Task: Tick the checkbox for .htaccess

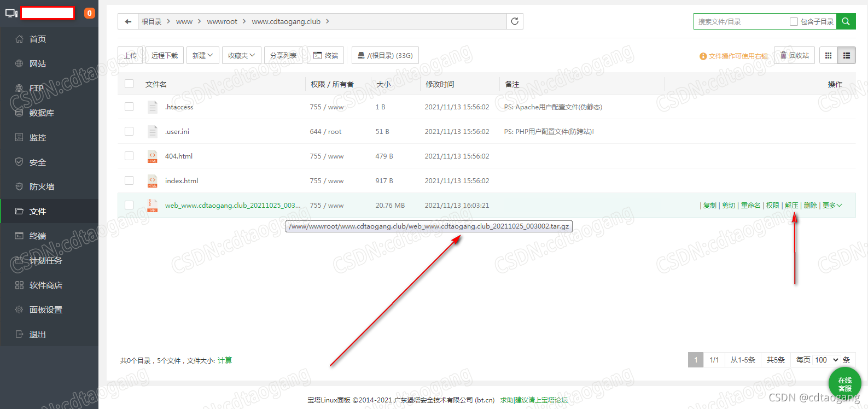Action: point(129,107)
